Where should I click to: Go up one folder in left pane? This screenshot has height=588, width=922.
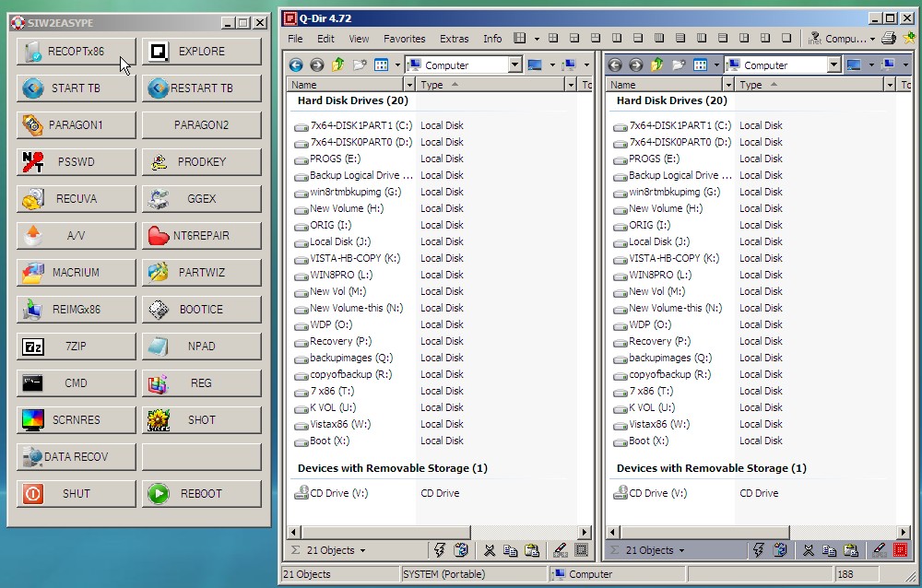338,65
